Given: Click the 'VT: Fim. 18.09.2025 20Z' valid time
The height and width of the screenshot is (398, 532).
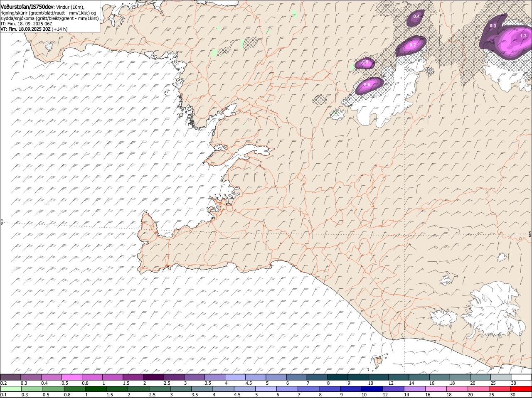Looking at the screenshot, I should 25,29.
